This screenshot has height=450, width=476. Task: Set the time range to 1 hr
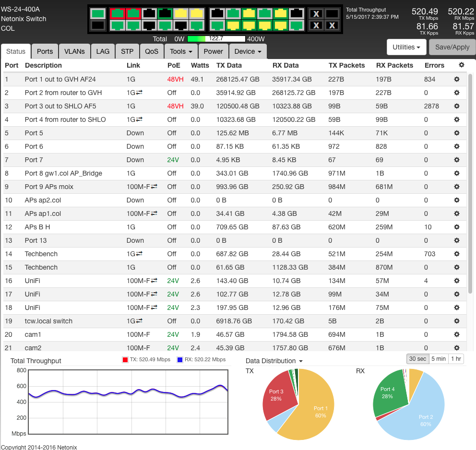tap(456, 359)
